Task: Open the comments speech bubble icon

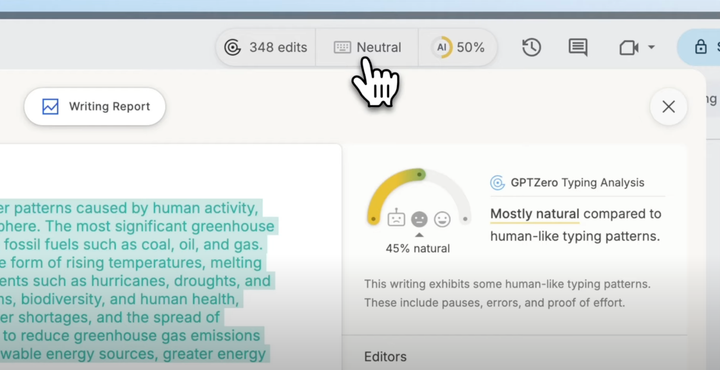Action: point(578,47)
